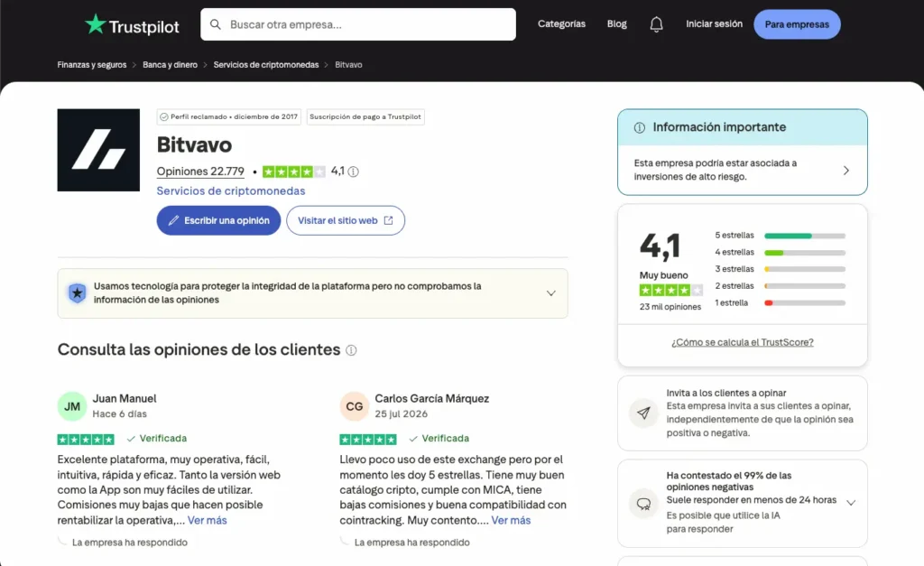Screen dimensions: 924x566
Task: Click '¿Cómo se calcula el TrustScore?' link
Action: click(743, 342)
